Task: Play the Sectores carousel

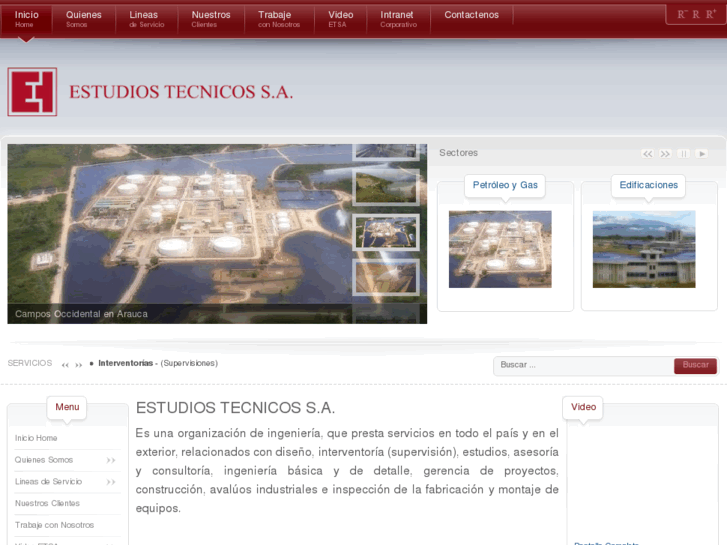Action: pos(701,154)
